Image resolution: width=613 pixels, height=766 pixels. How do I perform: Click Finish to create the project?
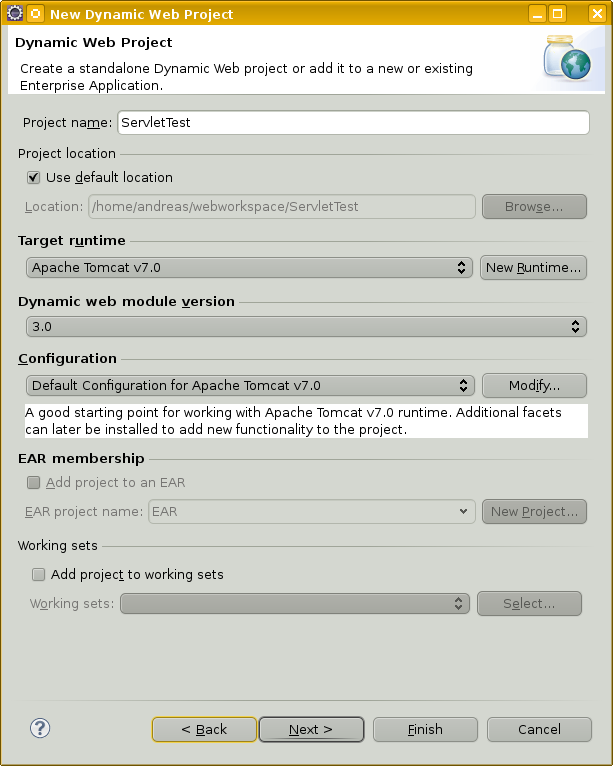(425, 729)
